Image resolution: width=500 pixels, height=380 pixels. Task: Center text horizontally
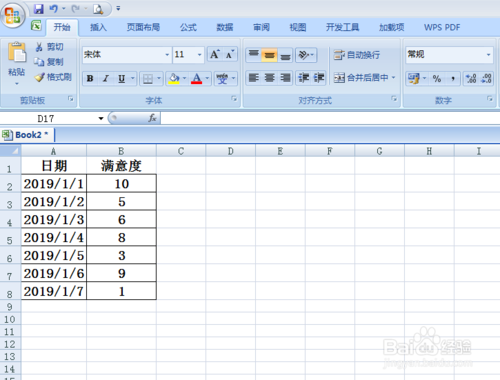point(269,78)
